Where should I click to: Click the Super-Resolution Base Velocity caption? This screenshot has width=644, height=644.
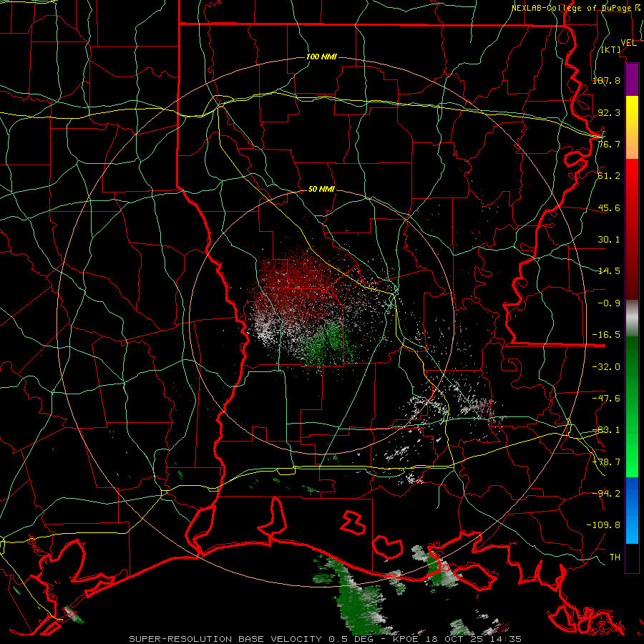coord(326,639)
